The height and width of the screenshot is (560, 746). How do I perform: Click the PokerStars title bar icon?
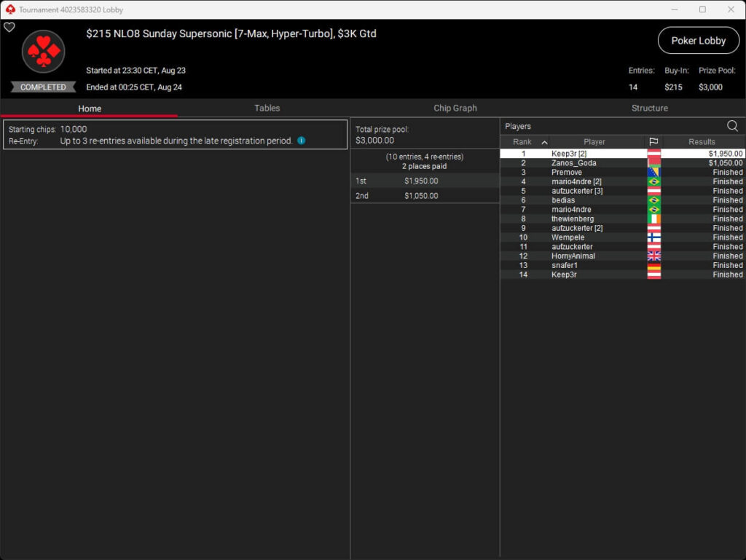tap(10, 9)
